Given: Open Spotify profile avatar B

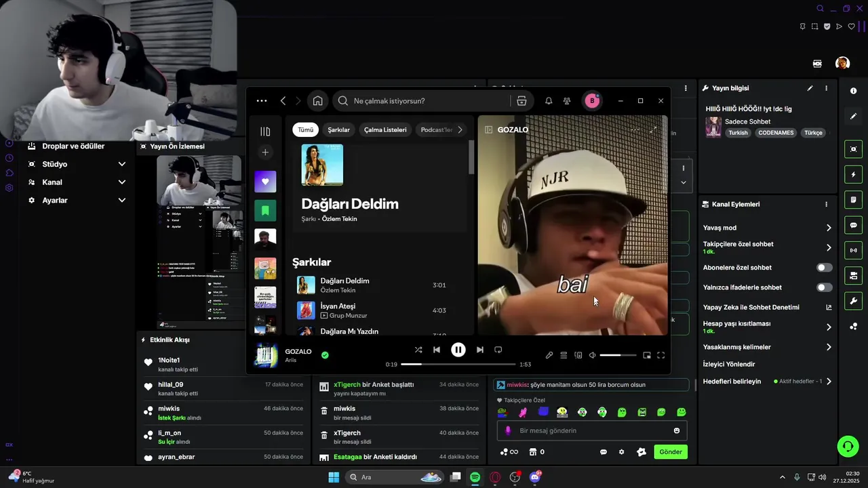Looking at the screenshot, I should pos(592,101).
